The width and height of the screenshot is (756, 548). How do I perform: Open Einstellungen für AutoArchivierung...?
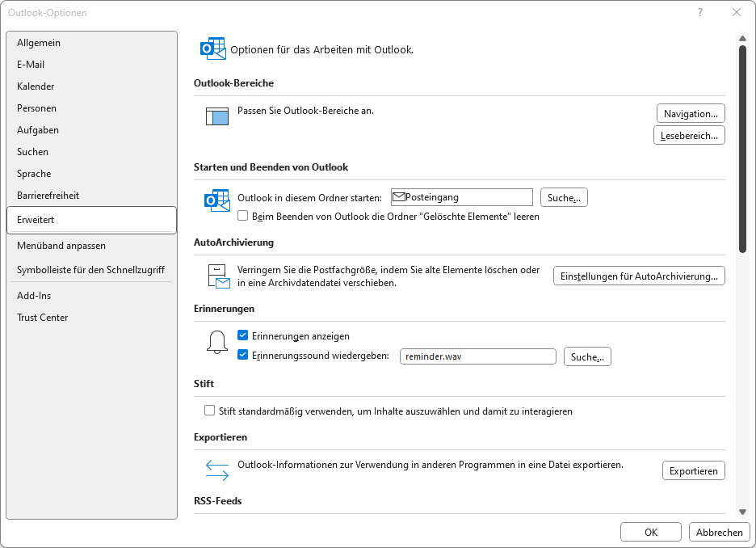[639, 276]
